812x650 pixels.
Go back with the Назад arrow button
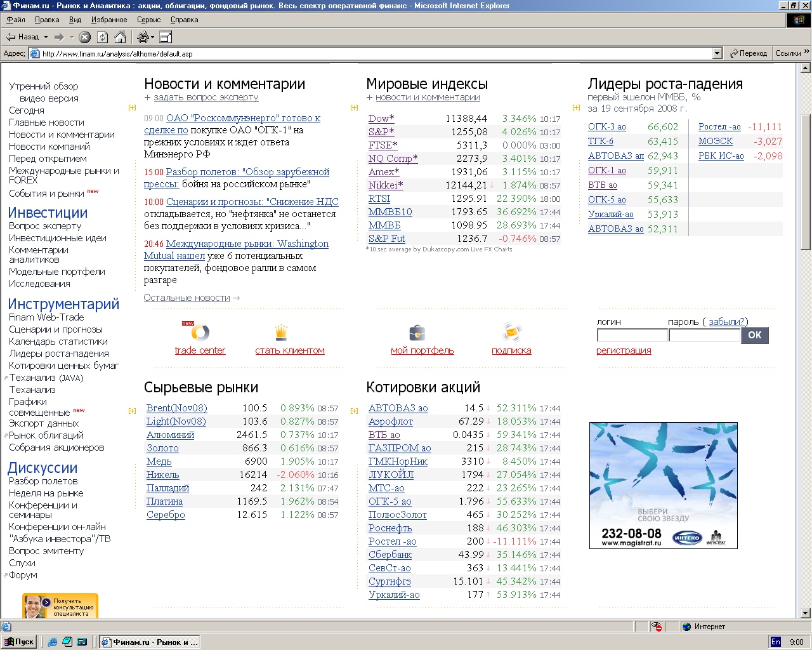click(22, 37)
